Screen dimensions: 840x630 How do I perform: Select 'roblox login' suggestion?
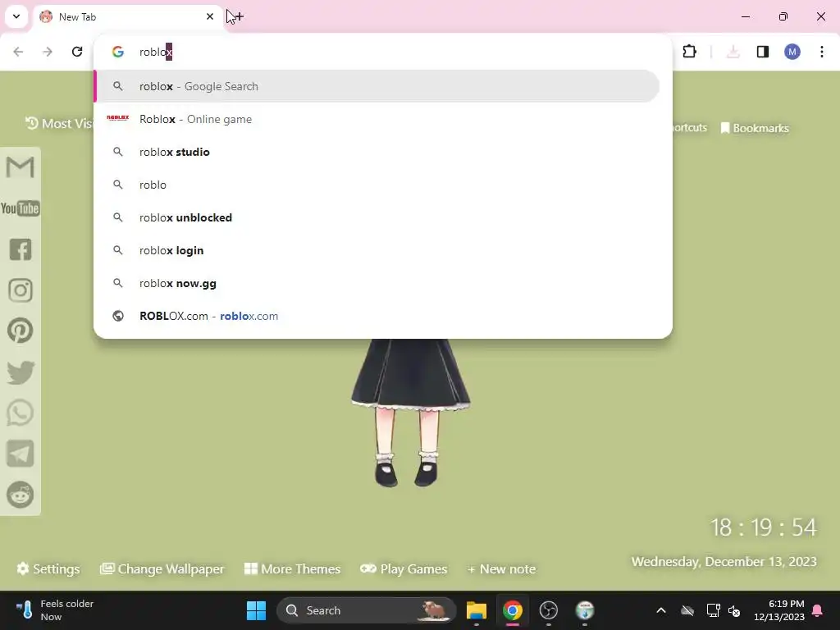pyautogui.click(x=377, y=250)
